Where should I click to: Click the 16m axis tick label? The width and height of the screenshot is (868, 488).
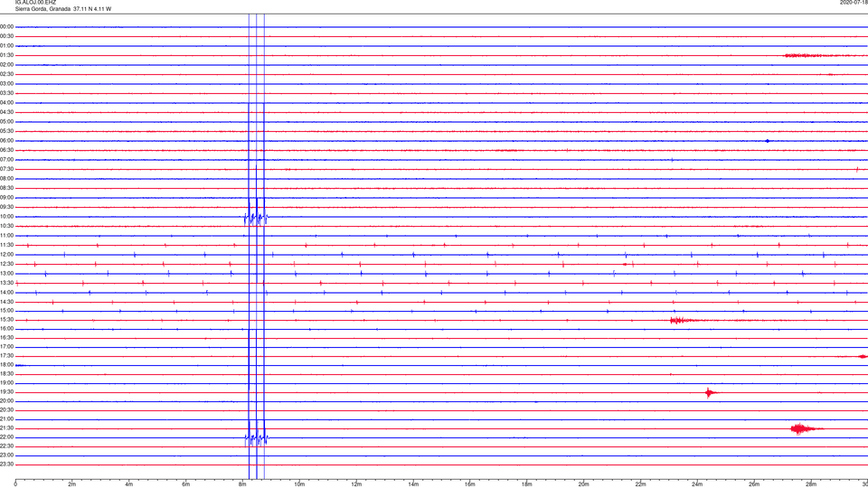[x=470, y=484]
